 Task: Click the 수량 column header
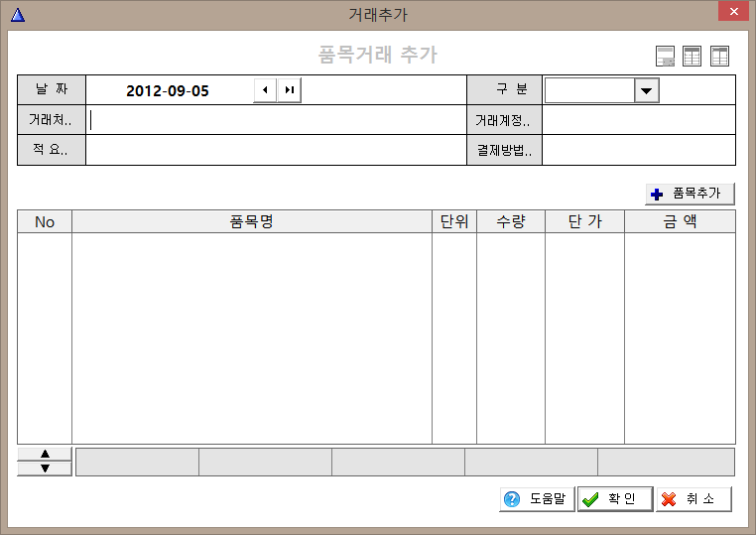[511, 222]
